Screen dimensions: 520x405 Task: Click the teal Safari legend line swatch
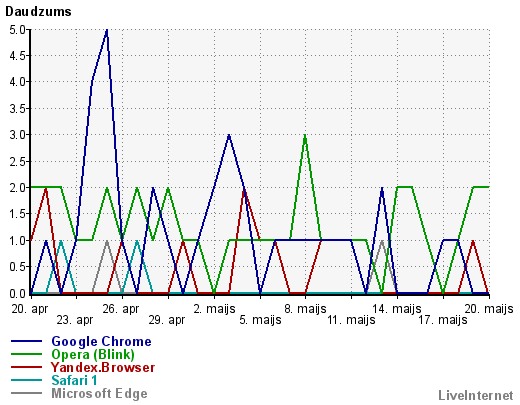pos(26,380)
